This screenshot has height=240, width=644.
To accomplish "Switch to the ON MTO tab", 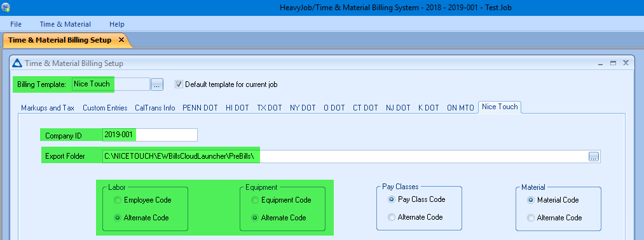I will click(x=460, y=108).
